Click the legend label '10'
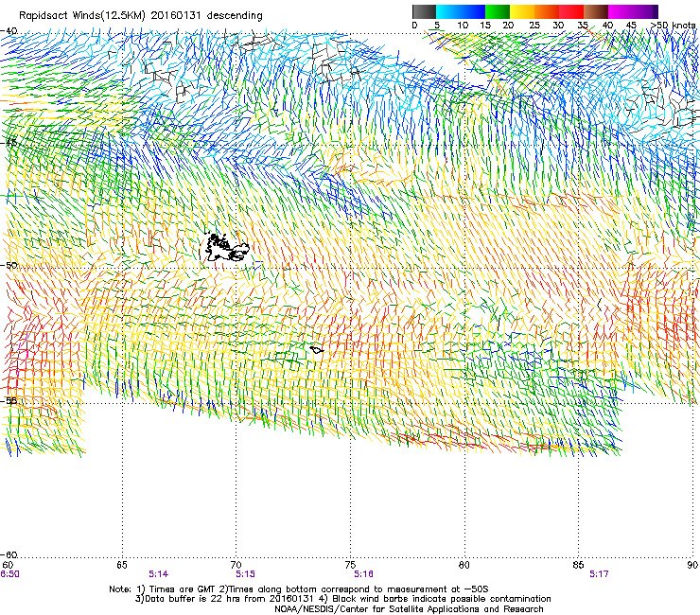700x615 pixels. [463, 25]
